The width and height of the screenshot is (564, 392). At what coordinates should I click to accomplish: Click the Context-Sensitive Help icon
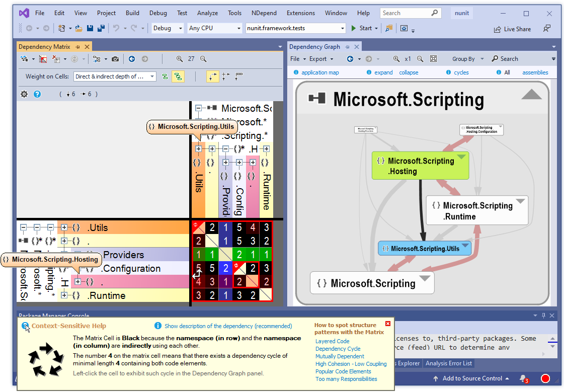coord(25,326)
